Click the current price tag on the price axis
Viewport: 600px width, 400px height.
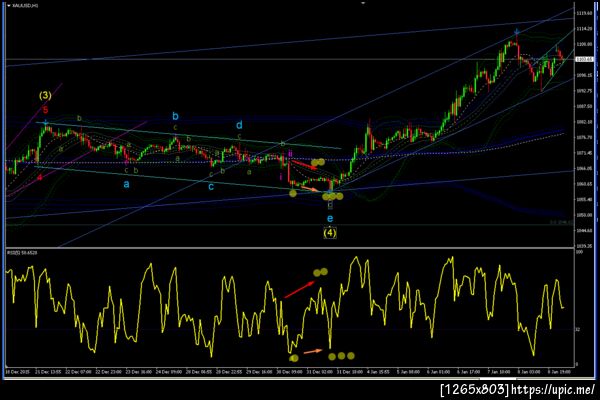[584, 59]
